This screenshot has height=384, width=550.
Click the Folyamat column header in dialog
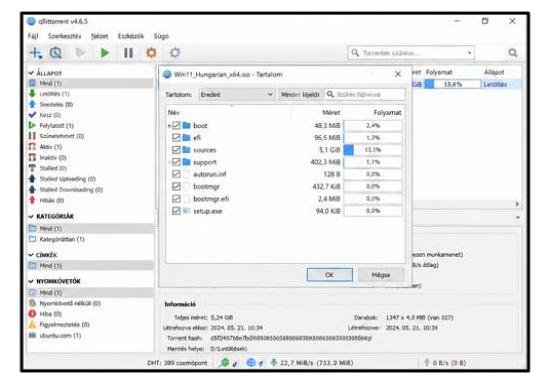[387, 113]
